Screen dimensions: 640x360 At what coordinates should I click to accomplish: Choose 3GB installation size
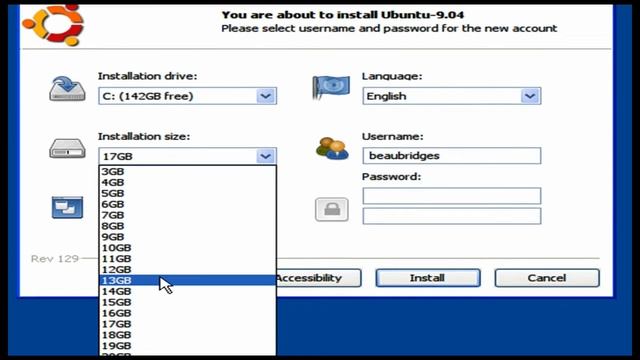coord(187,171)
